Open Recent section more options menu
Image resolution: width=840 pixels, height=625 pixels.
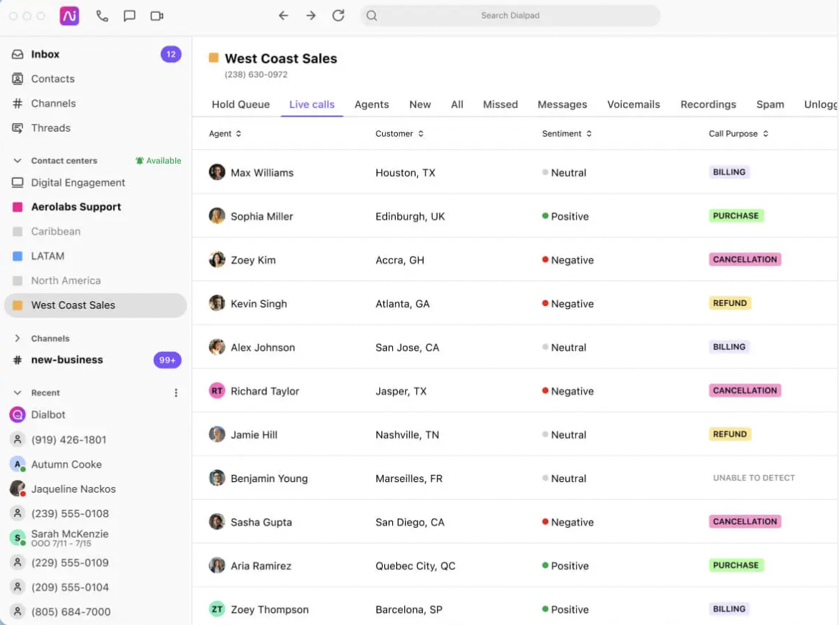point(176,393)
